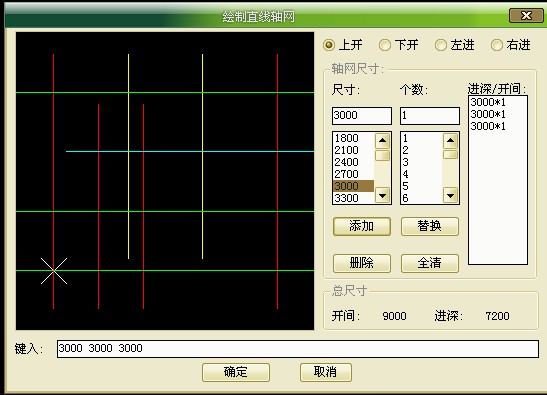Click the count list scroll-up arrow
The width and height of the screenshot is (547, 395).
pyautogui.click(x=450, y=141)
